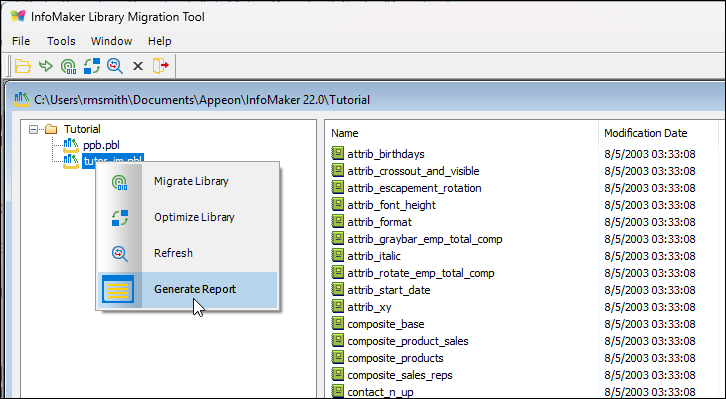
Task: Select the Tutorial folder in tree
Action: tap(82, 129)
